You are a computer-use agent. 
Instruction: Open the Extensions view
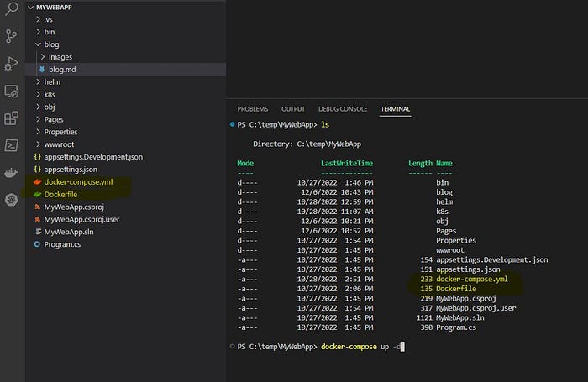11,118
